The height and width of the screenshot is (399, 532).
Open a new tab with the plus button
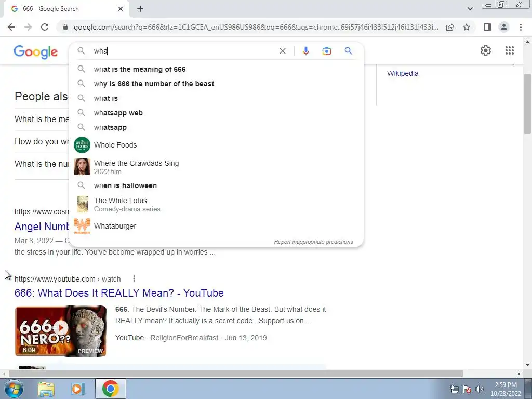[140, 9]
